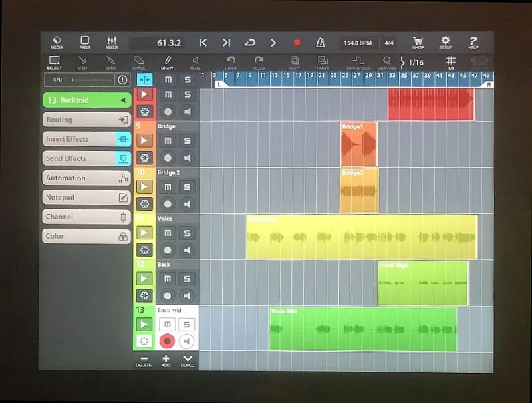Solo the Voice track
Image resolution: width=532 pixels, height=403 pixels.
point(188,233)
